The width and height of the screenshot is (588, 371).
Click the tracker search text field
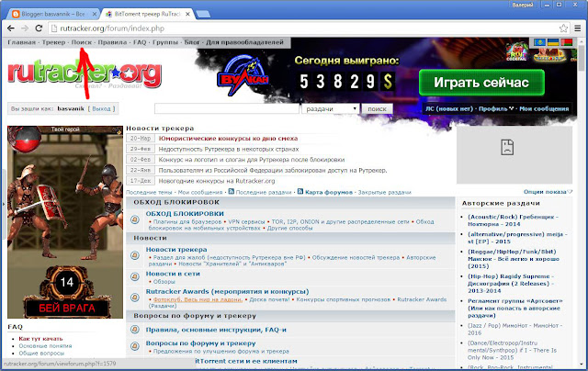click(227, 108)
